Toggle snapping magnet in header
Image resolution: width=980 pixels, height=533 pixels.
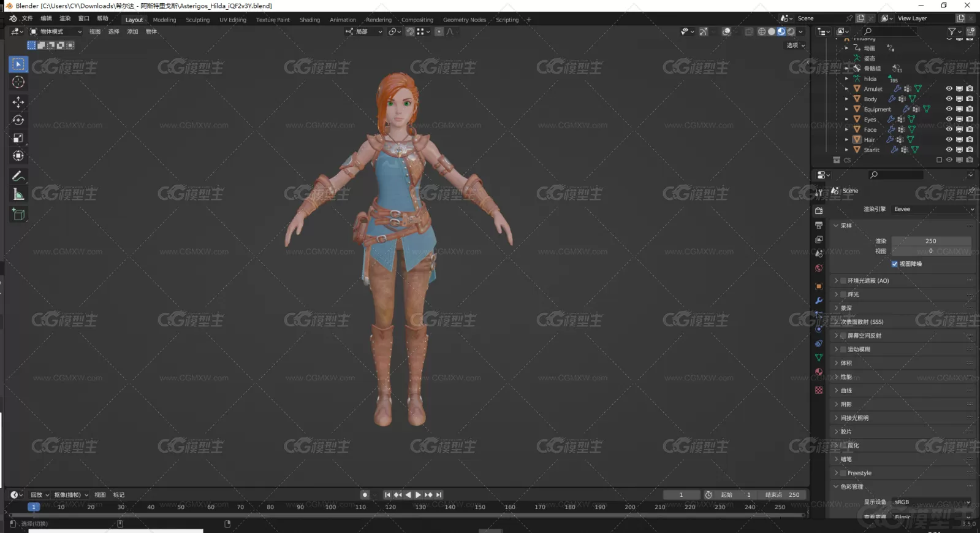click(409, 31)
